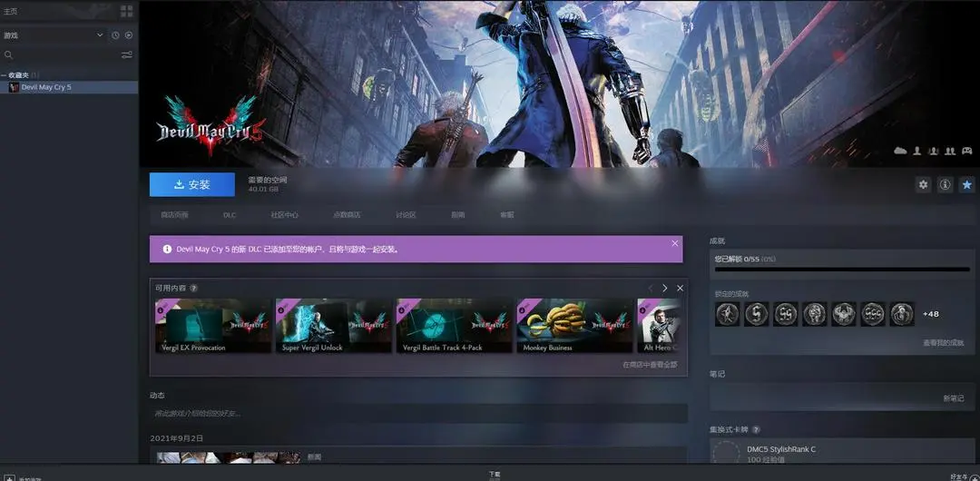The width and height of the screenshot is (980, 481).
Task: Click the controller support icon
Action: coord(967,151)
